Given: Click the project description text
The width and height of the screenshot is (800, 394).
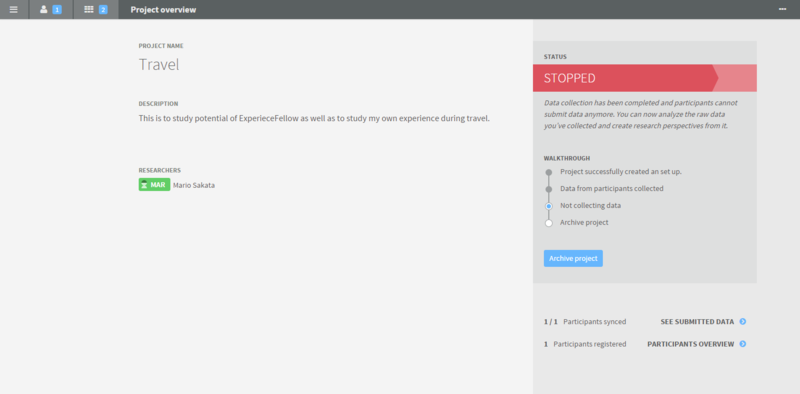Looking at the screenshot, I should (314, 119).
